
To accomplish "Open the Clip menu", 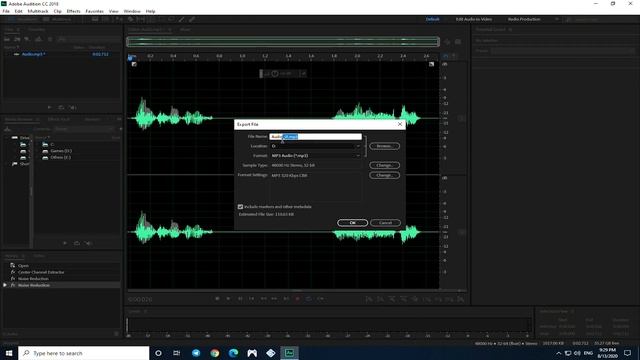I will [58, 11].
